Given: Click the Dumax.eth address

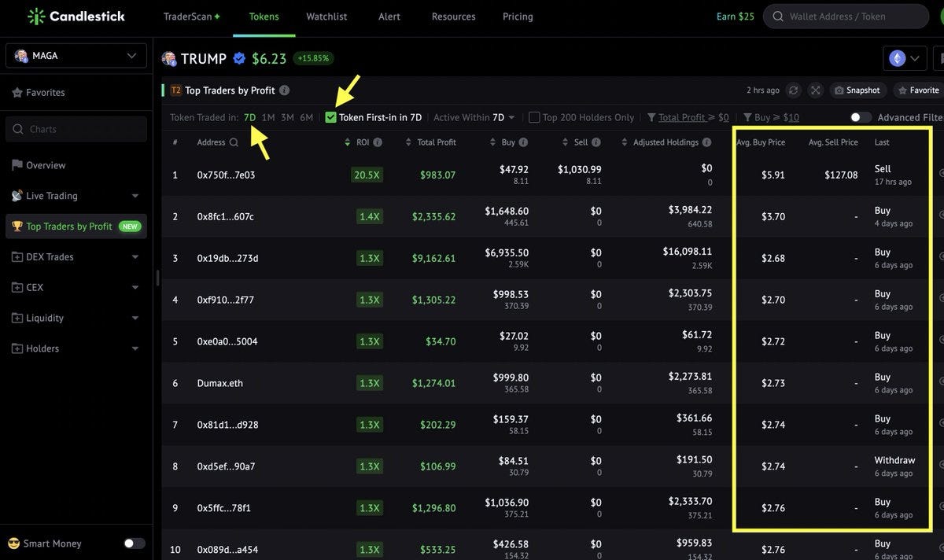Looking at the screenshot, I should coord(220,383).
